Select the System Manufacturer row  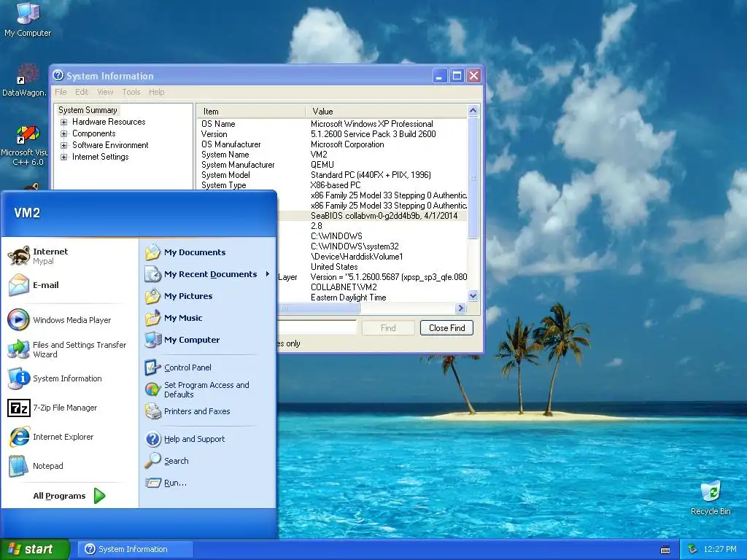pyautogui.click(x=332, y=165)
